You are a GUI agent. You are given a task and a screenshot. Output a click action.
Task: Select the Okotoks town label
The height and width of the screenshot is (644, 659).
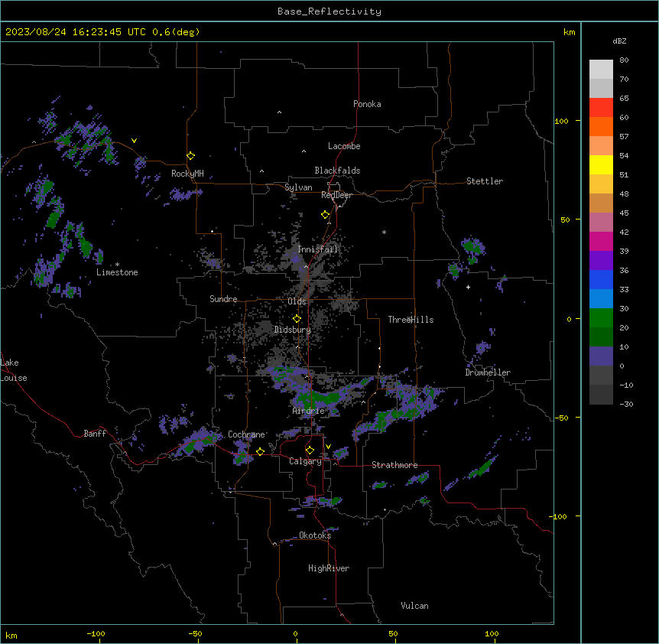coord(315,535)
